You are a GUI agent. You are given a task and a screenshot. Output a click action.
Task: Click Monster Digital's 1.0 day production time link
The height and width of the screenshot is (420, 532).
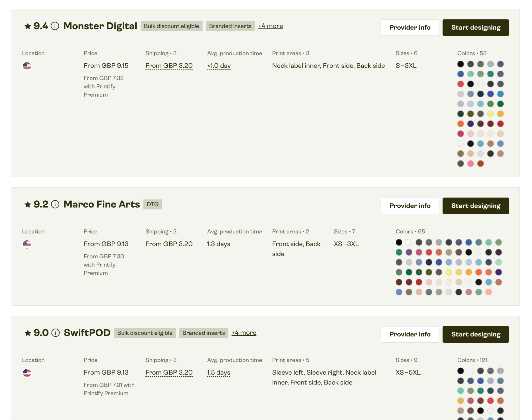pos(218,66)
